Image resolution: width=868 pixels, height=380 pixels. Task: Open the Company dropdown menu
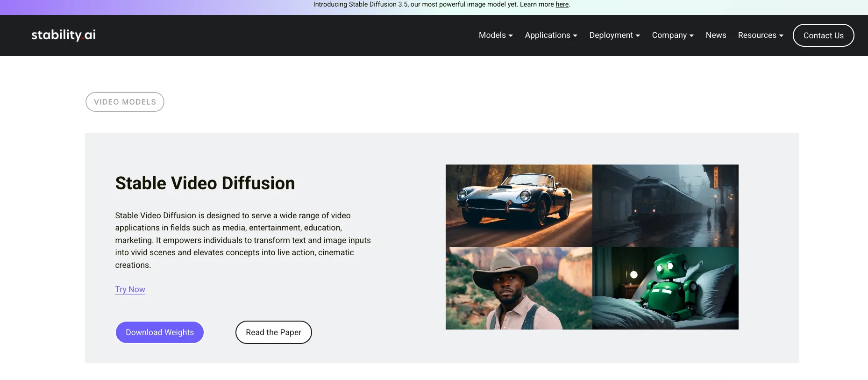pos(673,35)
